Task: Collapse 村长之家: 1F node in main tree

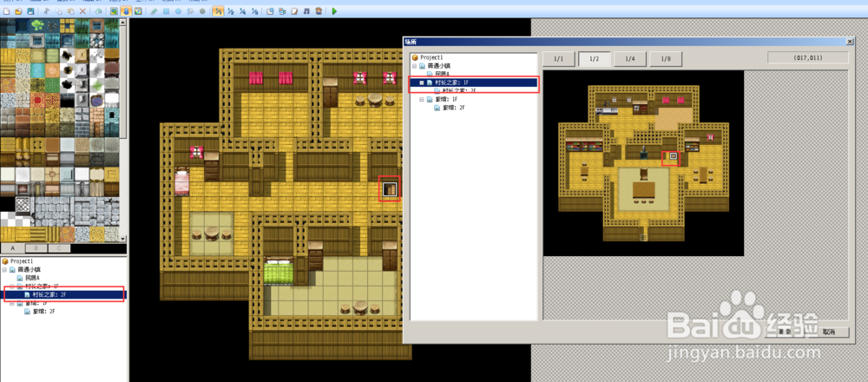Action: (x=11, y=286)
